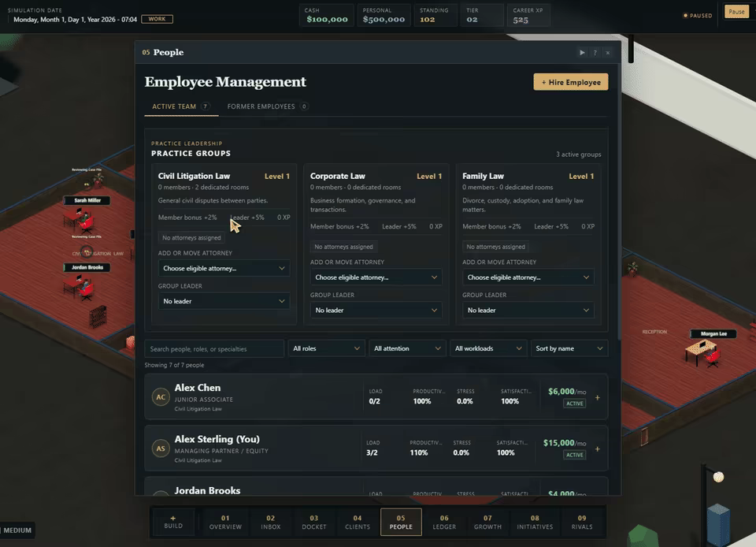Open Civil Litigation group leader dropdown
Image resolution: width=756 pixels, height=547 pixels.
(x=224, y=301)
